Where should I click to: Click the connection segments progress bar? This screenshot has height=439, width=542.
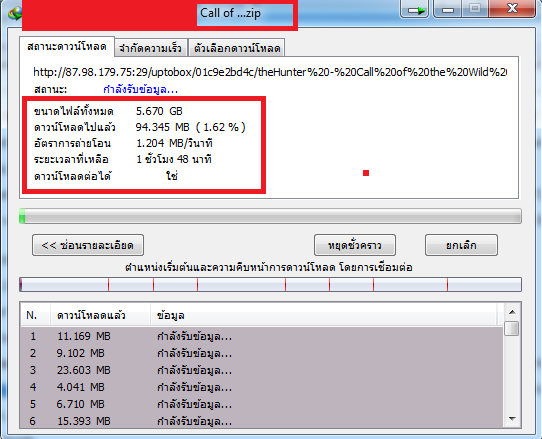tap(270, 284)
